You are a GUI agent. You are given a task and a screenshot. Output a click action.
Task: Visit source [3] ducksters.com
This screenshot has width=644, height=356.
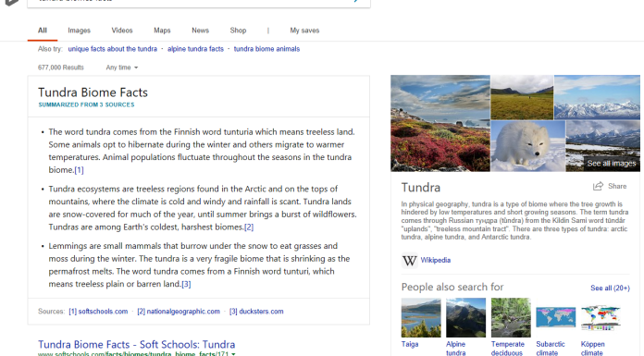256,312
